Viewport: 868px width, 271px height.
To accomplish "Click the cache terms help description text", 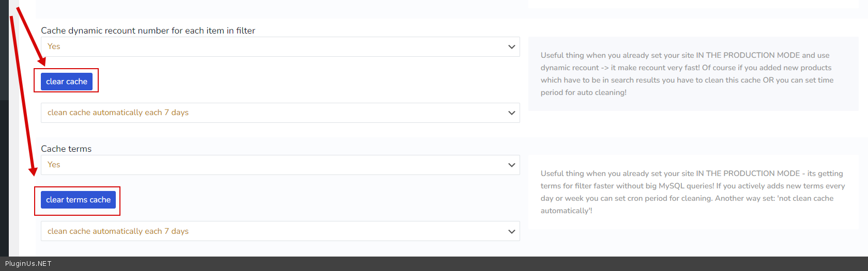I will (692, 192).
